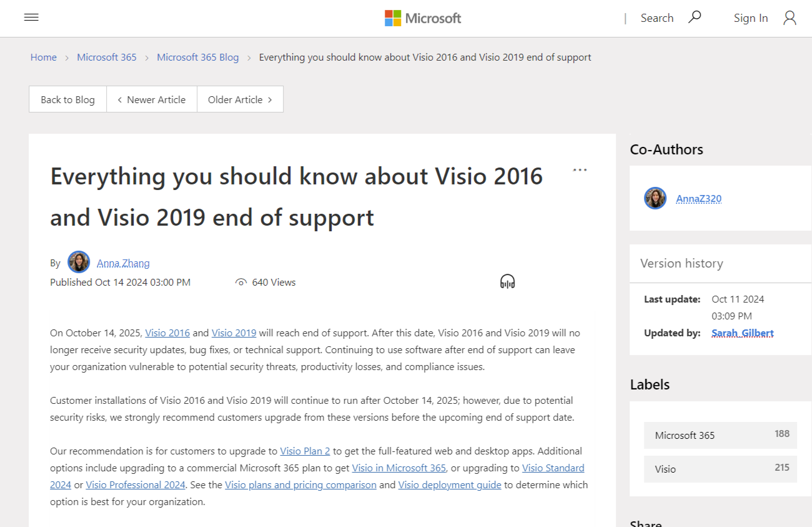Click the headphones listen-to-article icon
Viewport: 812px width, 527px height.
[x=507, y=281]
